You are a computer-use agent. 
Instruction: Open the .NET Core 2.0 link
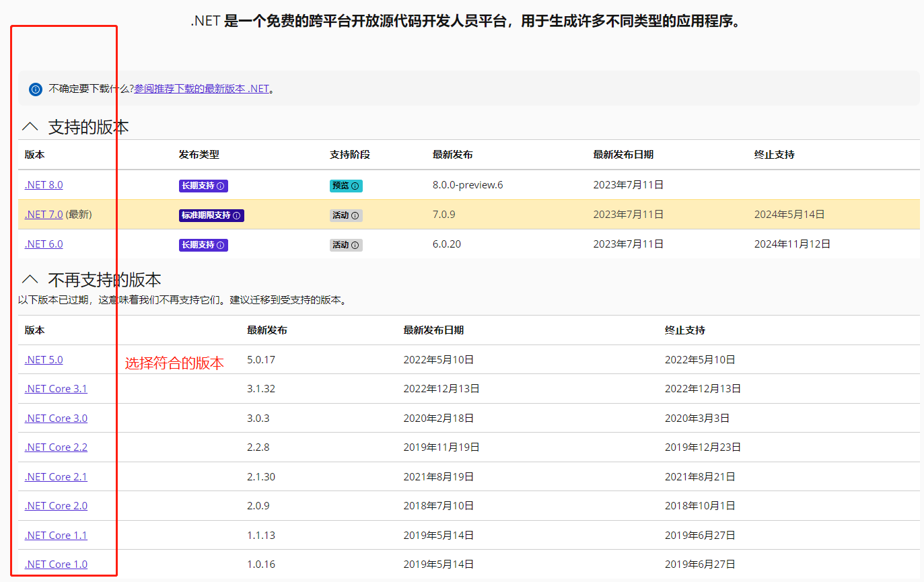[x=56, y=506]
